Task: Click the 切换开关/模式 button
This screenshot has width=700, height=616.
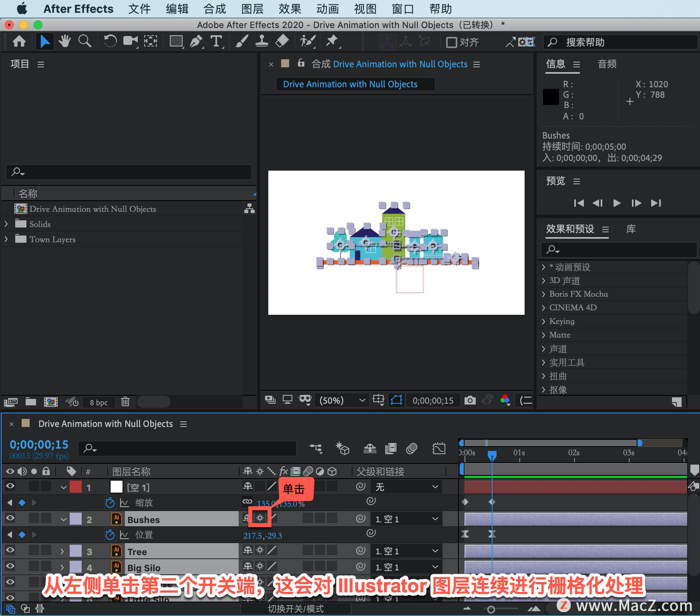Action: pyautogui.click(x=296, y=609)
